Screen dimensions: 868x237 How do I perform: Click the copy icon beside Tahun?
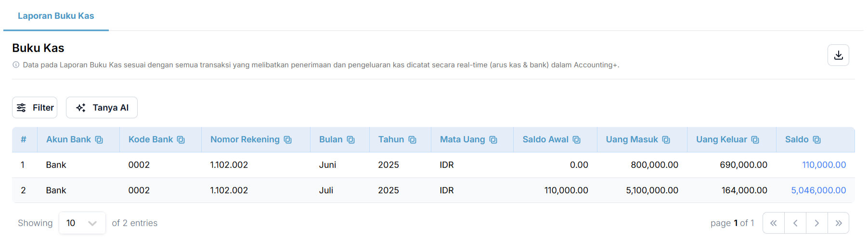coord(413,140)
